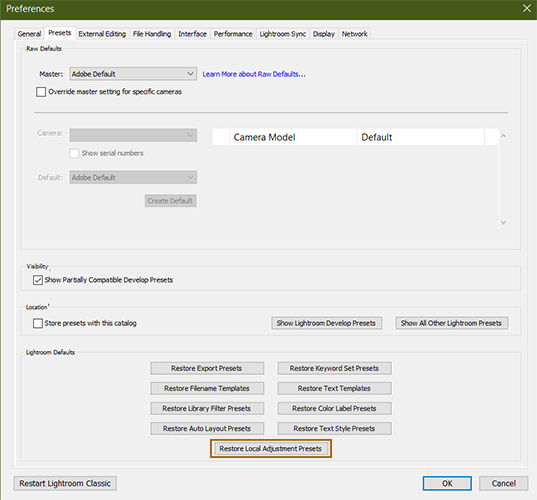Click the camera list scroll up arrow
Image resolution: width=537 pixels, height=500 pixels.
click(x=503, y=136)
